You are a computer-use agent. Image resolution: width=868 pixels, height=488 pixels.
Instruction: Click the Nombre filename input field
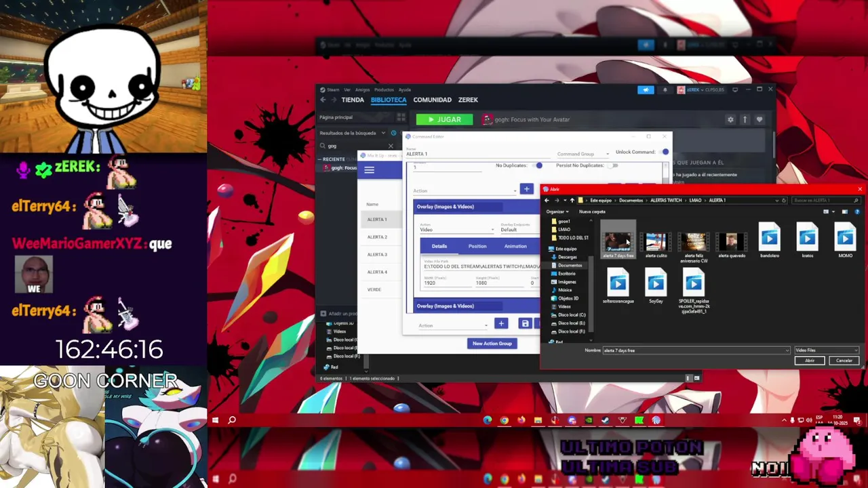(x=695, y=350)
